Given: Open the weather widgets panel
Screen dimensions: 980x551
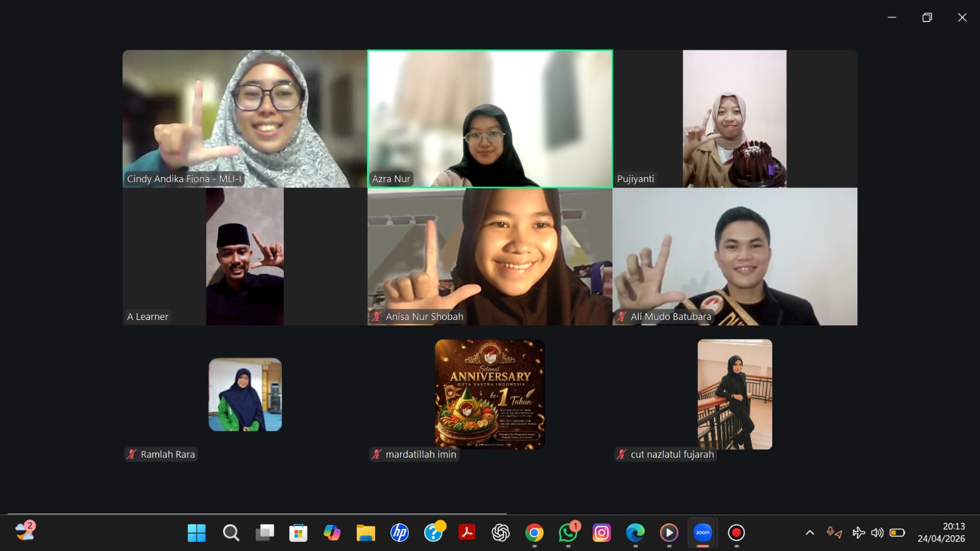Looking at the screenshot, I should [25, 531].
